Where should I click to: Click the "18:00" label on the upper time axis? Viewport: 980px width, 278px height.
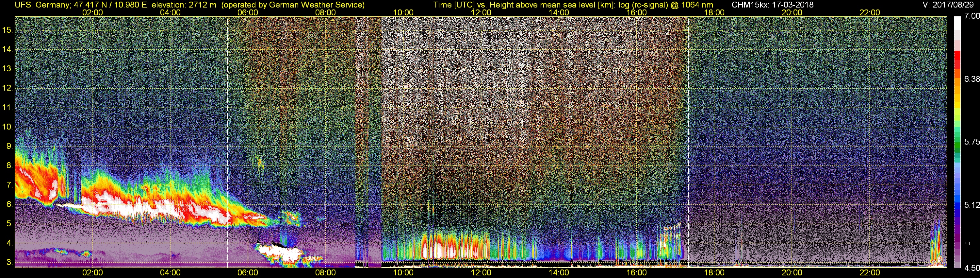(x=714, y=12)
